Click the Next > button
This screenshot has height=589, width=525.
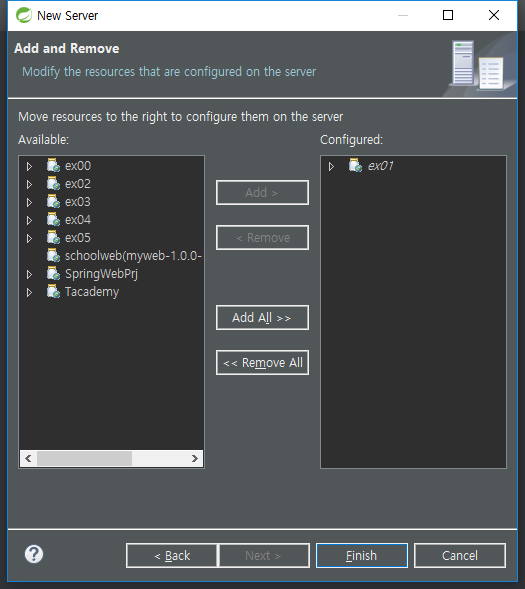264,556
